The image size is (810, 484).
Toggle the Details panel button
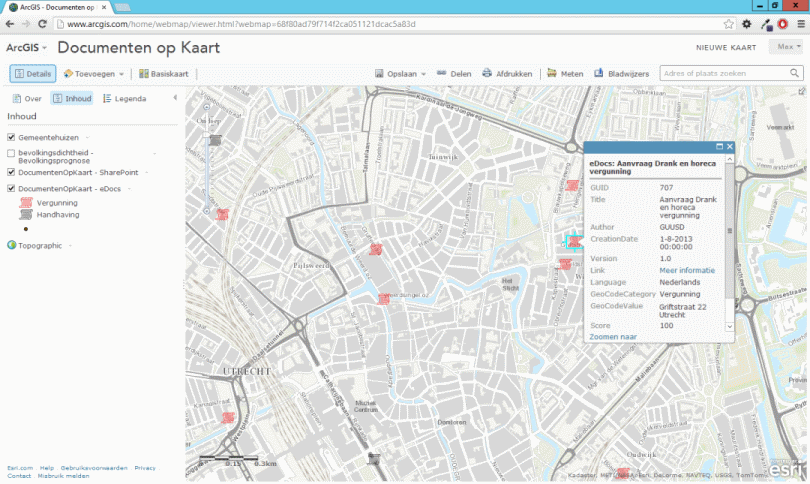(33, 74)
